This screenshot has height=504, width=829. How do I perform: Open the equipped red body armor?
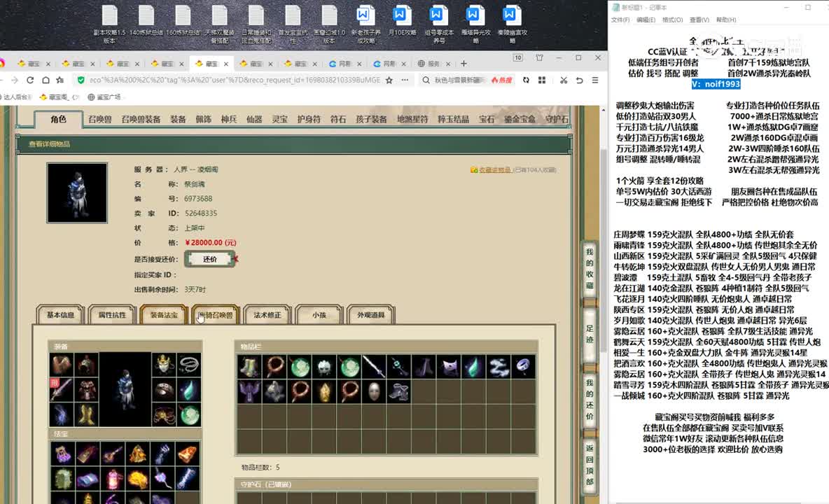86,389
